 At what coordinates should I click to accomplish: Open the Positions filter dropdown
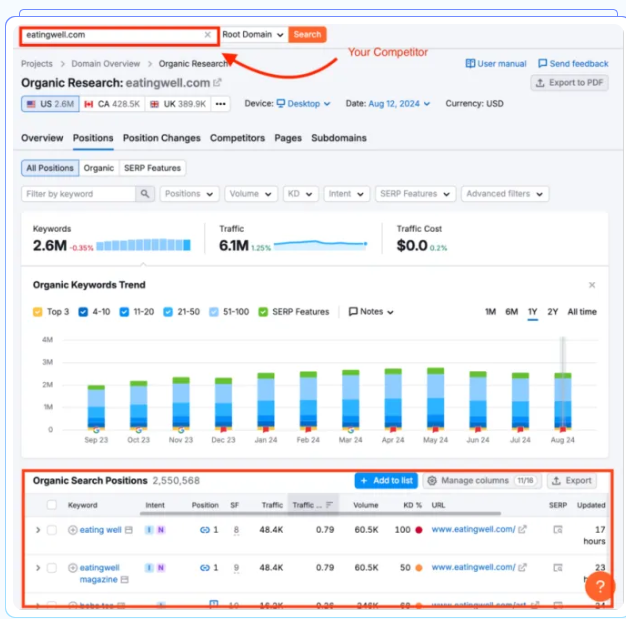click(189, 194)
